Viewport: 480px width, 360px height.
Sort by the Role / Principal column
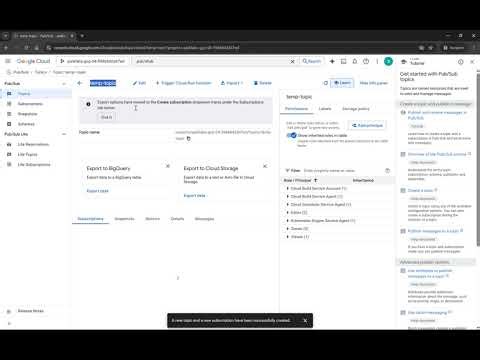pyautogui.click(x=300, y=180)
